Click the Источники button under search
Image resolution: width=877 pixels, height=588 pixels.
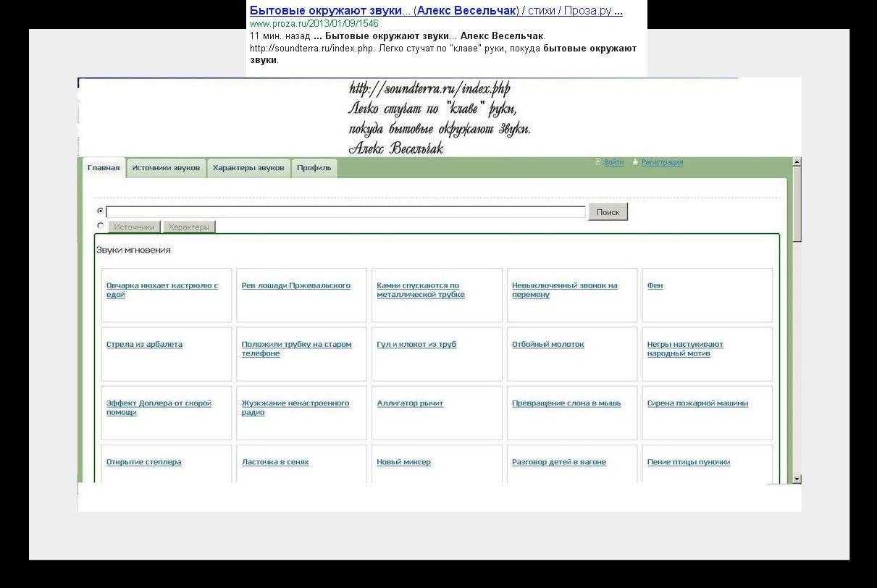134,227
